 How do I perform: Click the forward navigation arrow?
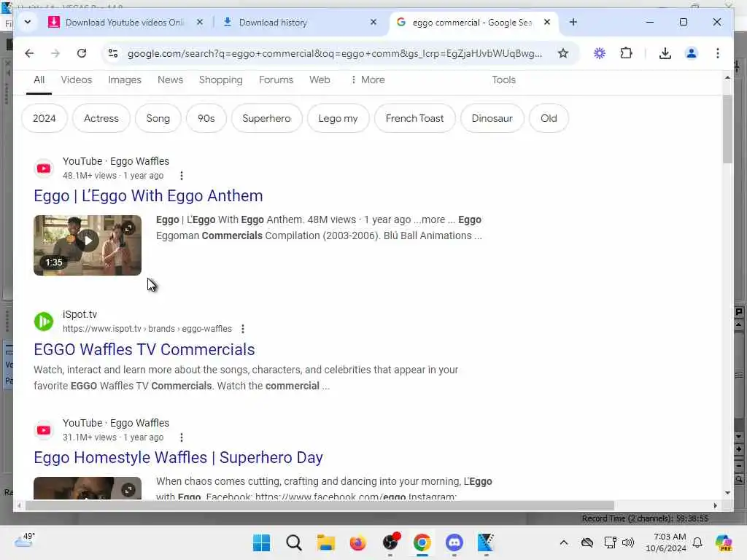tap(55, 53)
